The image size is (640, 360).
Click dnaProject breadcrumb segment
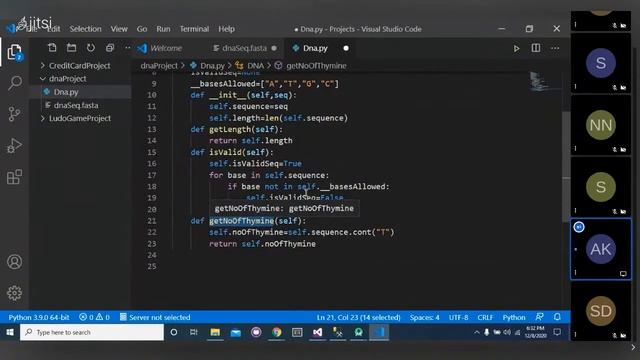pyautogui.click(x=159, y=65)
